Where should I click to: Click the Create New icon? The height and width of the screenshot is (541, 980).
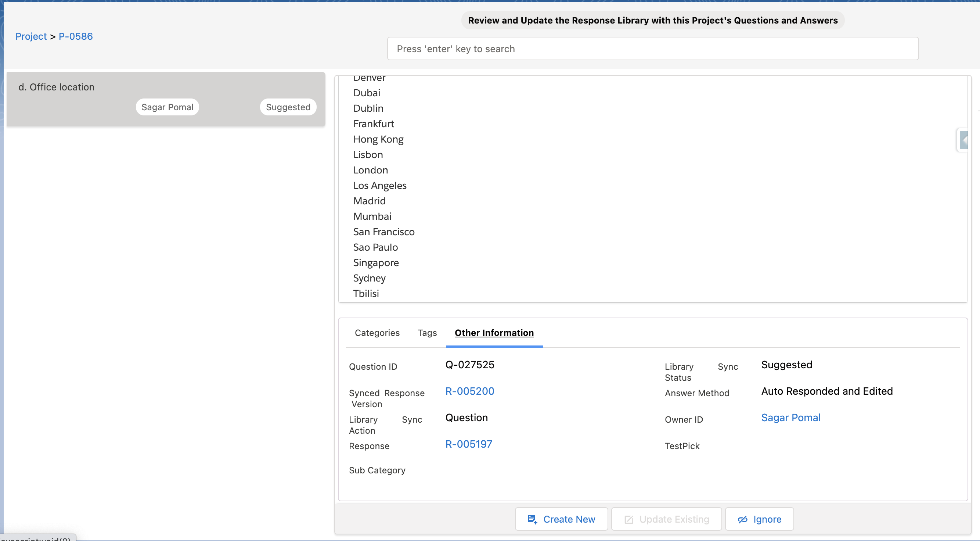click(532, 519)
